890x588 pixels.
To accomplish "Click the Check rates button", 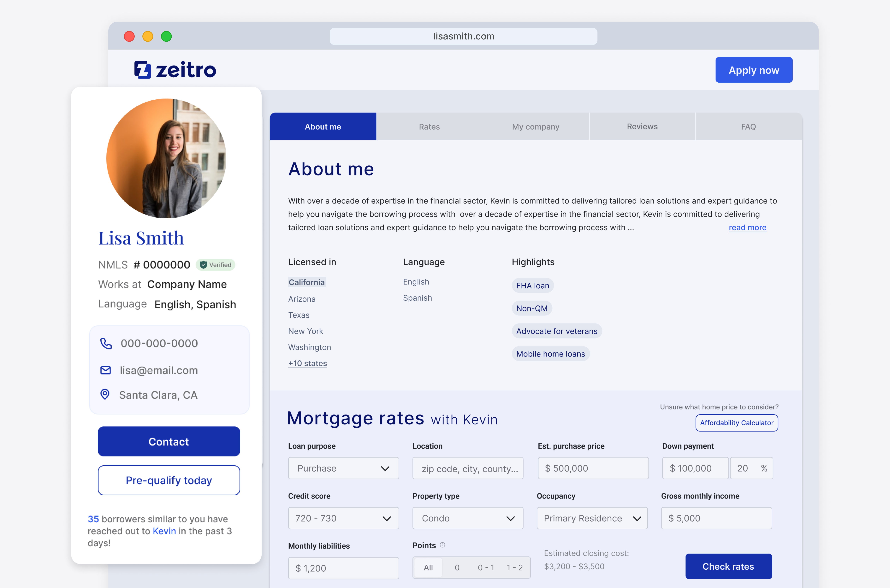I will tap(728, 566).
